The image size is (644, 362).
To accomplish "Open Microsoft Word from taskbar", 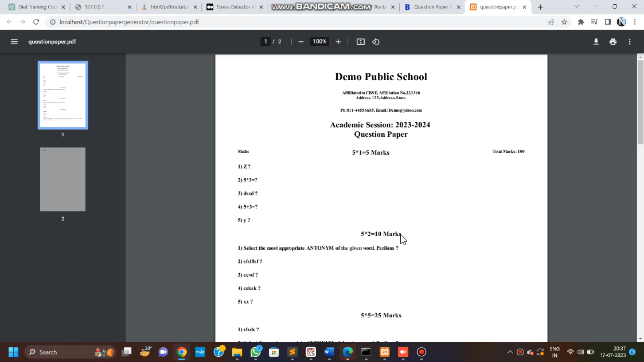I will coord(329,352).
